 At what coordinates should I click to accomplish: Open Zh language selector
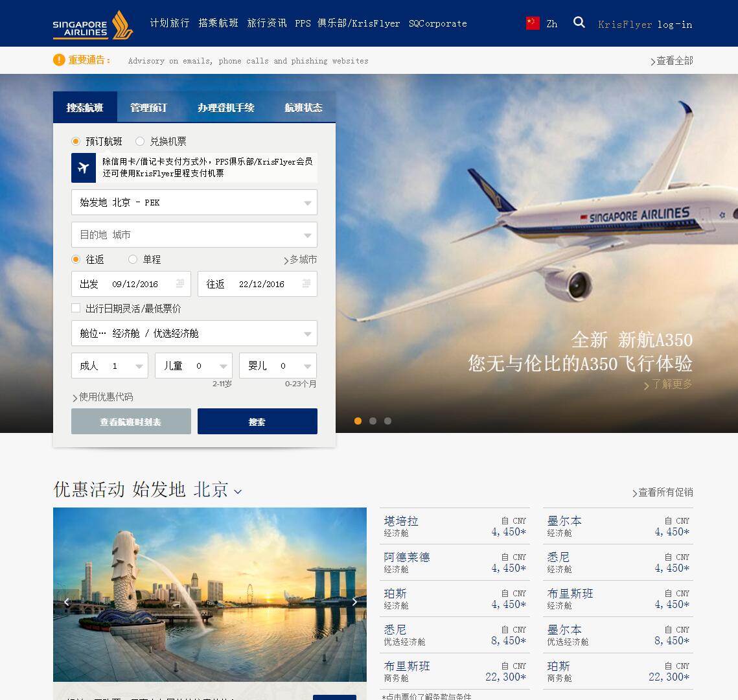pyautogui.click(x=551, y=24)
